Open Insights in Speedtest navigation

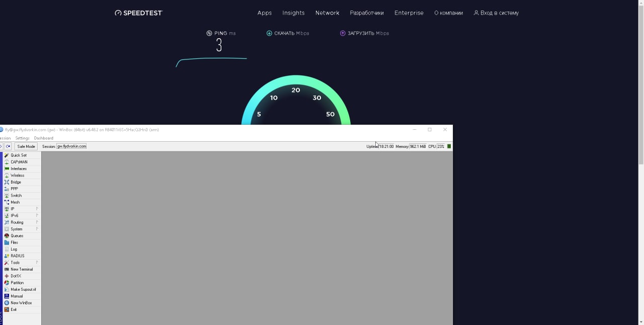[293, 13]
